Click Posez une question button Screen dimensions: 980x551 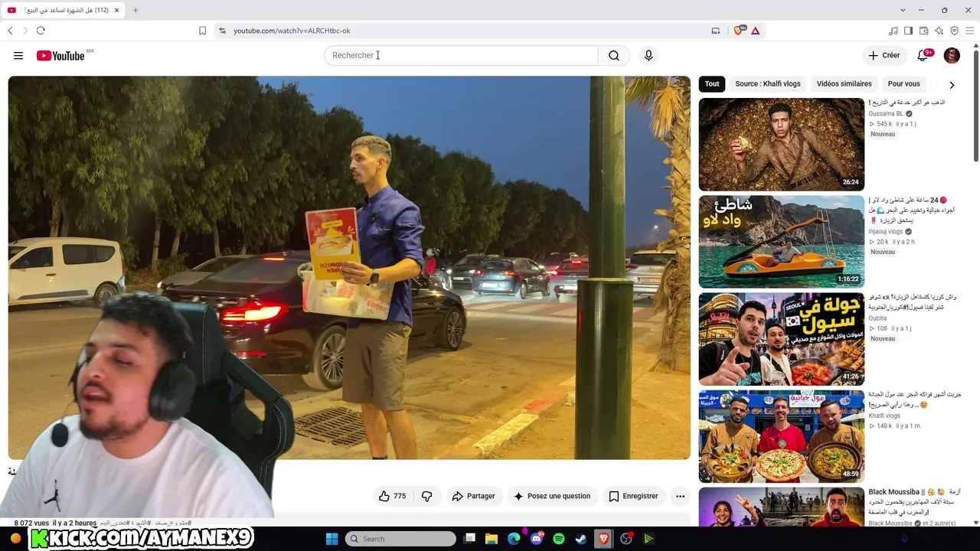tap(551, 496)
